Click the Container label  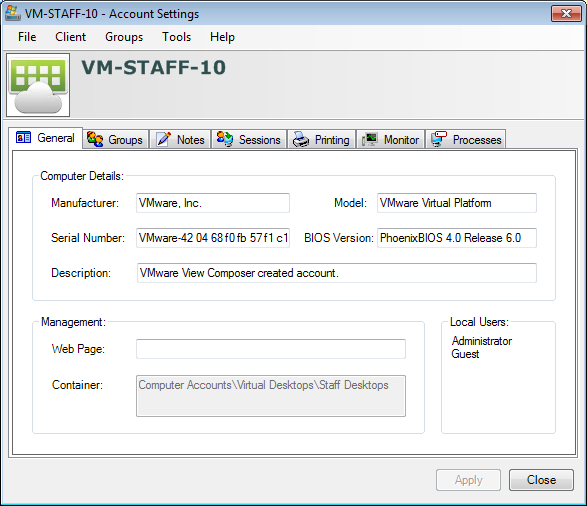tap(77, 385)
